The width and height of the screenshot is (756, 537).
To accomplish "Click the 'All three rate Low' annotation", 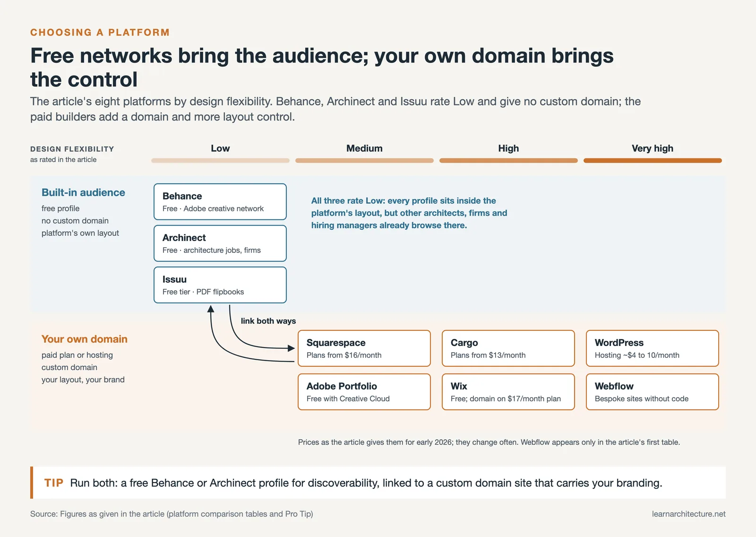I will (x=409, y=213).
